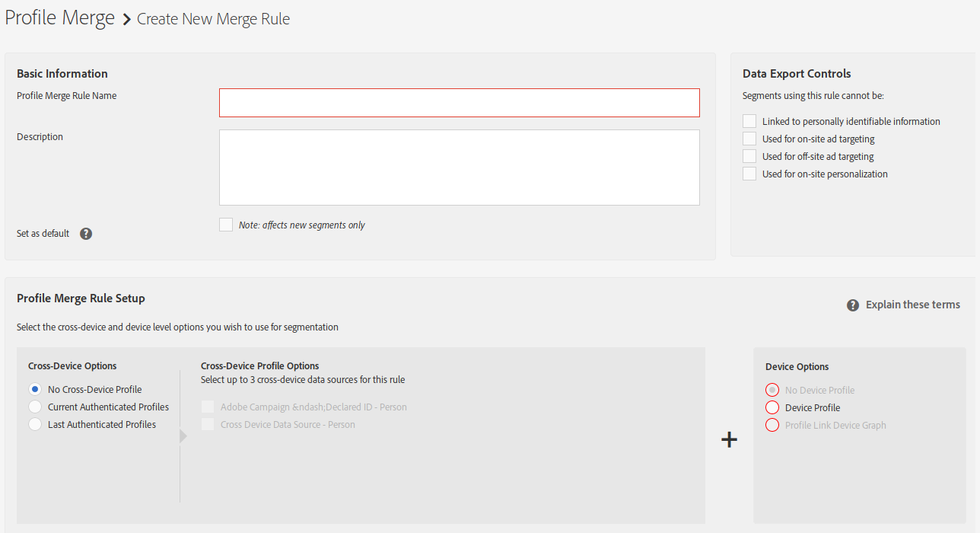Choose Profile Link Device Graph option
The image size is (980, 533).
(x=772, y=425)
